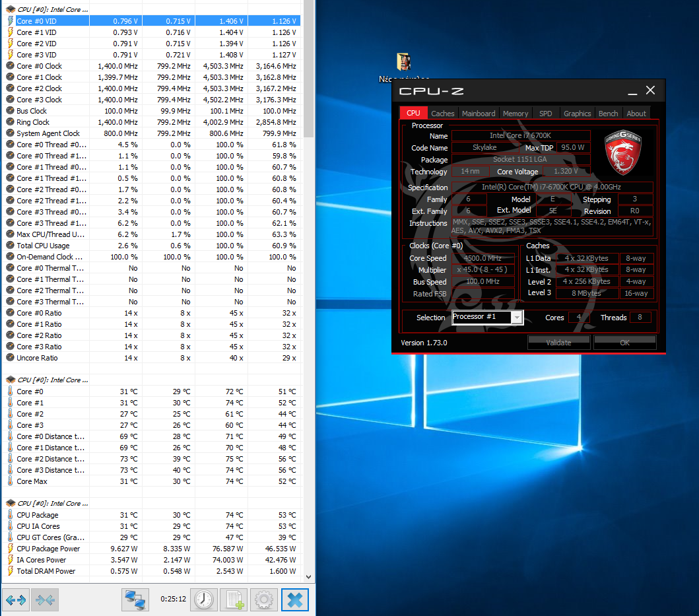Click the Core Speed field showing 4500.0 MHz
Viewport: 699px width, 616px height.
point(483,258)
